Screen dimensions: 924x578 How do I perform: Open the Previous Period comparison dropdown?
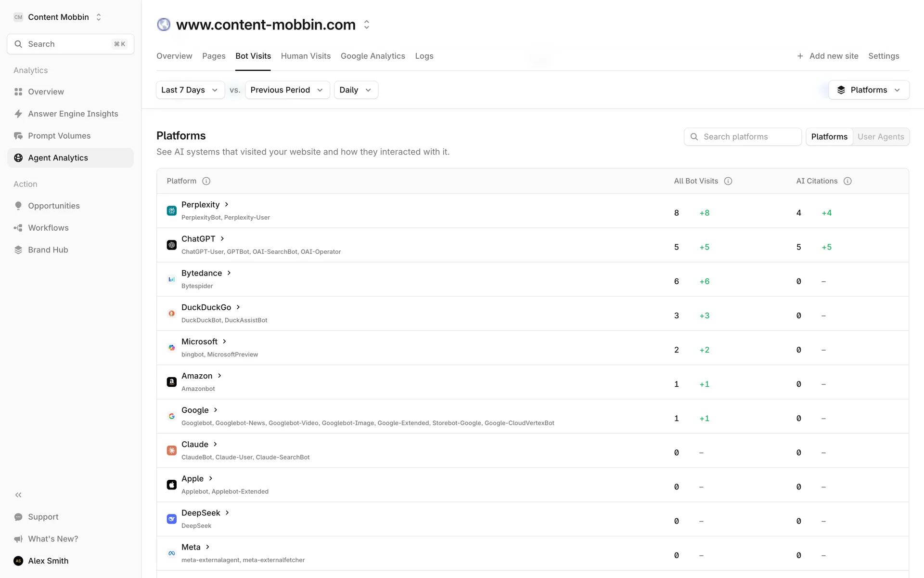point(287,90)
